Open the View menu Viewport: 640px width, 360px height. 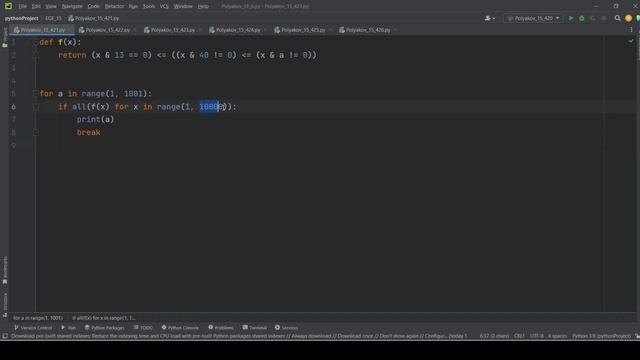click(51, 6)
